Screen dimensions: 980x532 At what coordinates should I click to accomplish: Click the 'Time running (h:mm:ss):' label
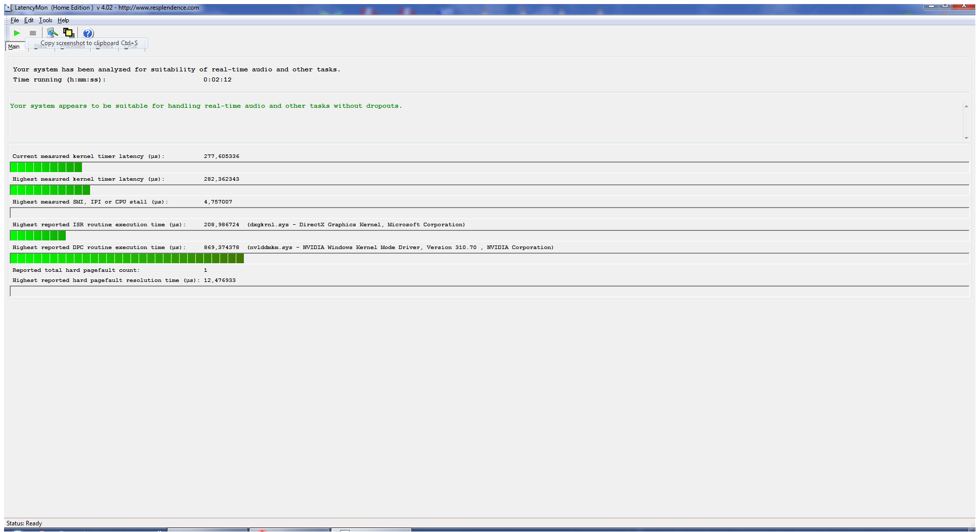coord(59,80)
